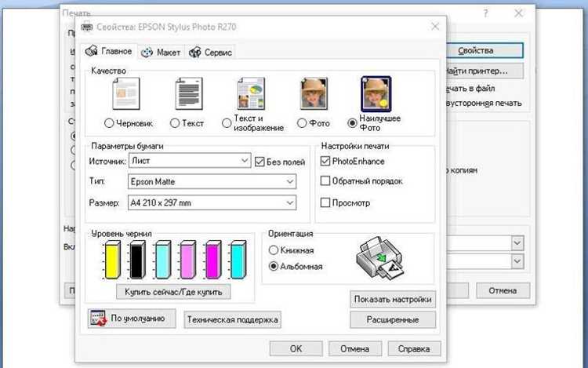
Task: Switch to the Сервис tab
Action: coord(210,53)
